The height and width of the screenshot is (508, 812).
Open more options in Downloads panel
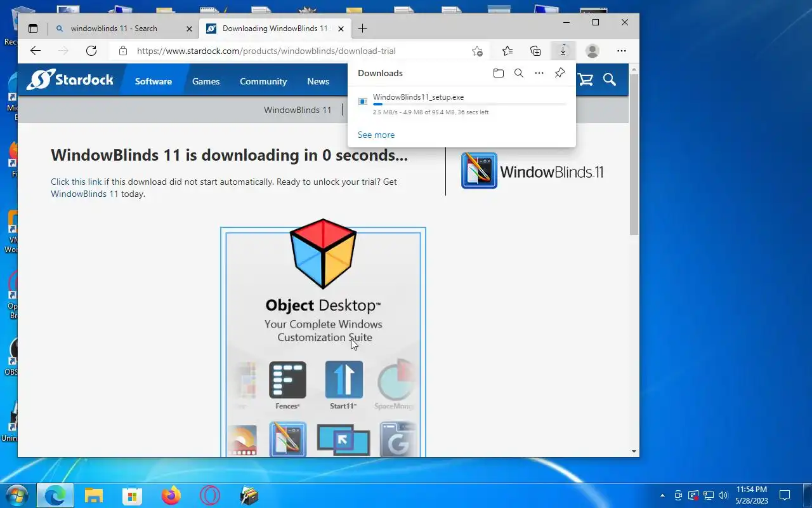[x=539, y=73]
